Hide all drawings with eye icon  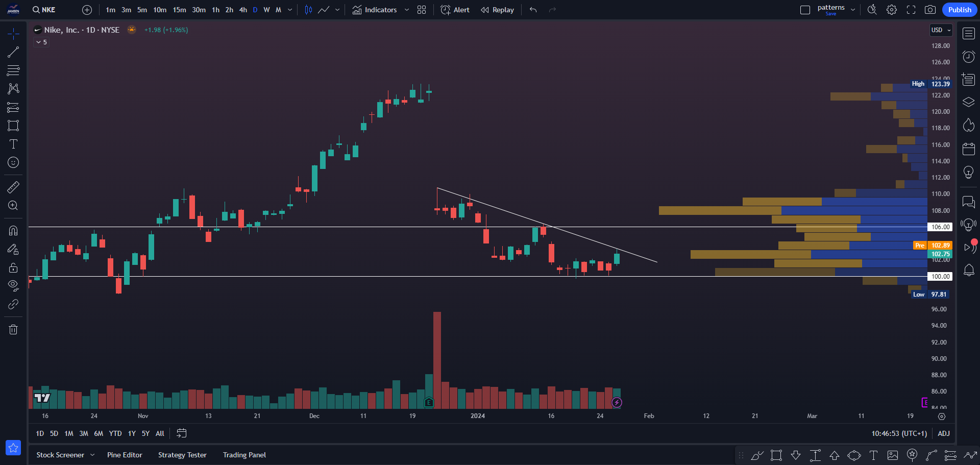click(13, 286)
